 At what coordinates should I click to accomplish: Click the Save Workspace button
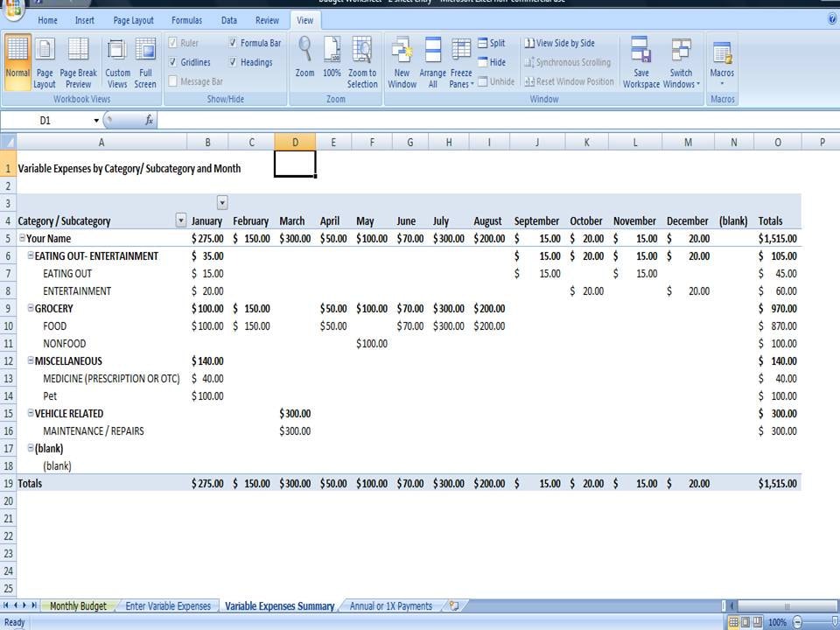point(641,61)
